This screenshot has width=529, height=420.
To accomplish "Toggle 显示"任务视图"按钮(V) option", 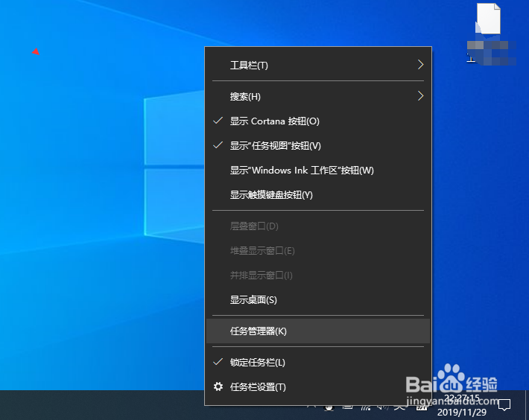I will point(318,146).
